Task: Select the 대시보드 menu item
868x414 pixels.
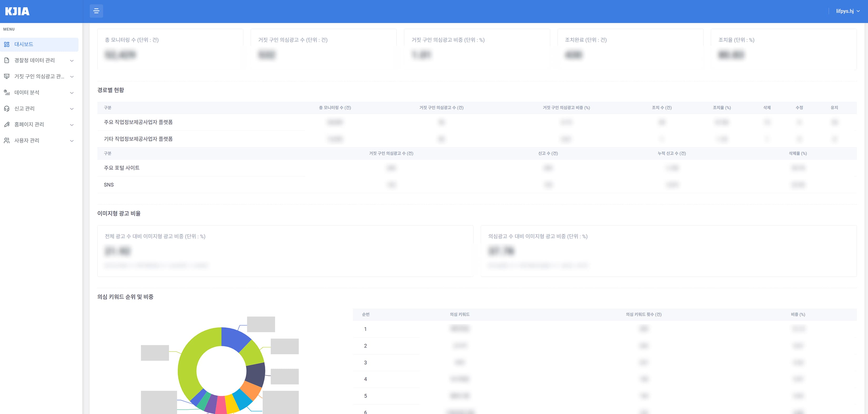Action: pos(39,44)
